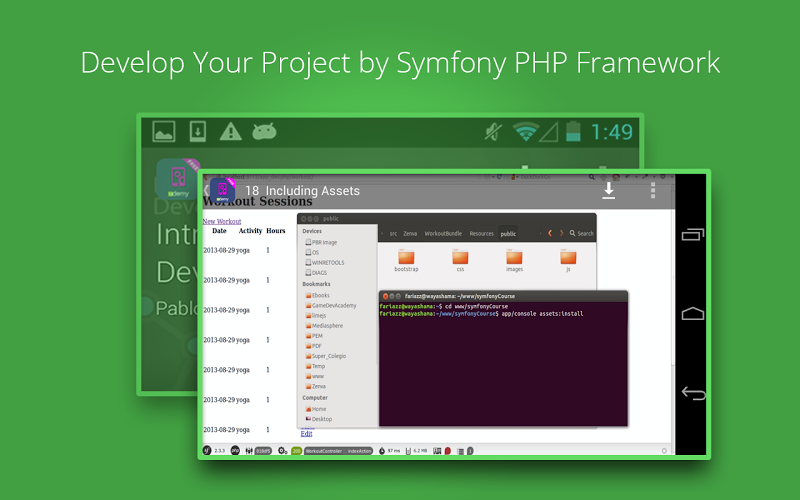Open PEM bookmark

(314, 336)
